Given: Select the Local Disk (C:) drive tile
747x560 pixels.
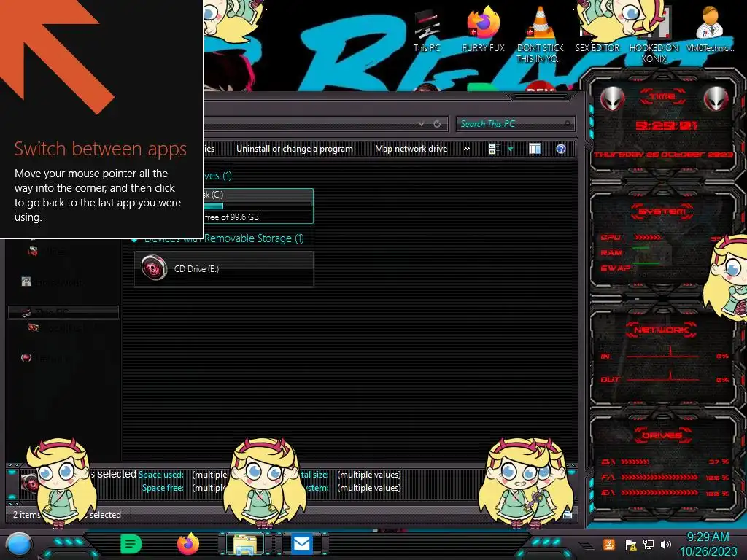Looking at the screenshot, I should click(258, 206).
